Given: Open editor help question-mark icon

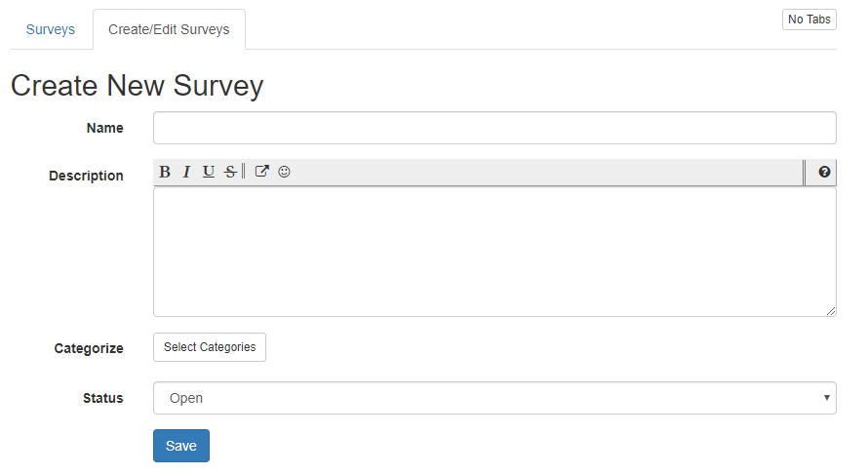Looking at the screenshot, I should (824, 173).
